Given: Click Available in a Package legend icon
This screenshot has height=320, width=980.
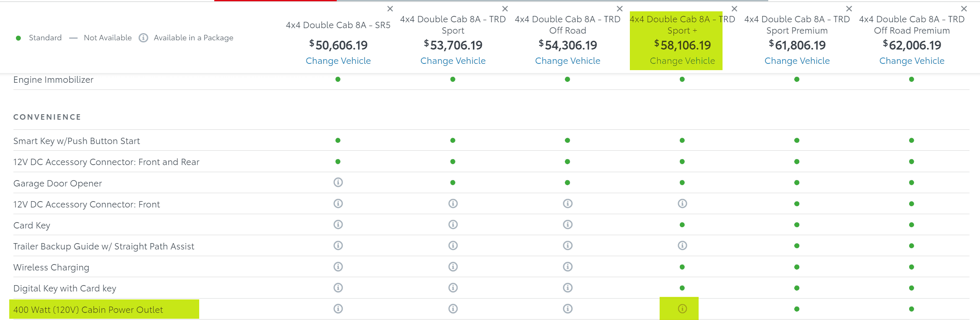Looking at the screenshot, I should click(x=143, y=38).
